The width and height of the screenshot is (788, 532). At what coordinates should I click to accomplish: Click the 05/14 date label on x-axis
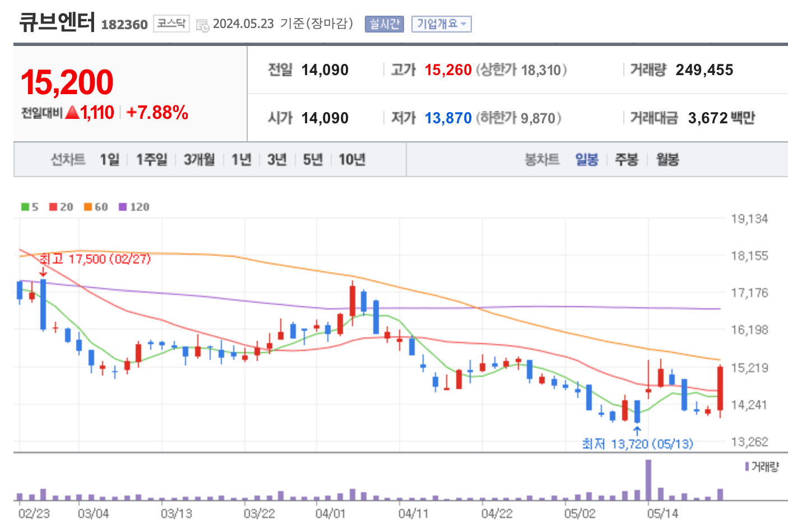[662, 514]
